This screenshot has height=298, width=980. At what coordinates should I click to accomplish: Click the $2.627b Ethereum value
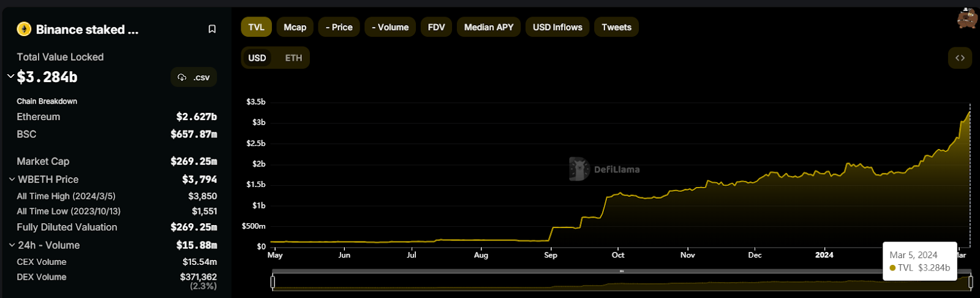coord(197,117)
